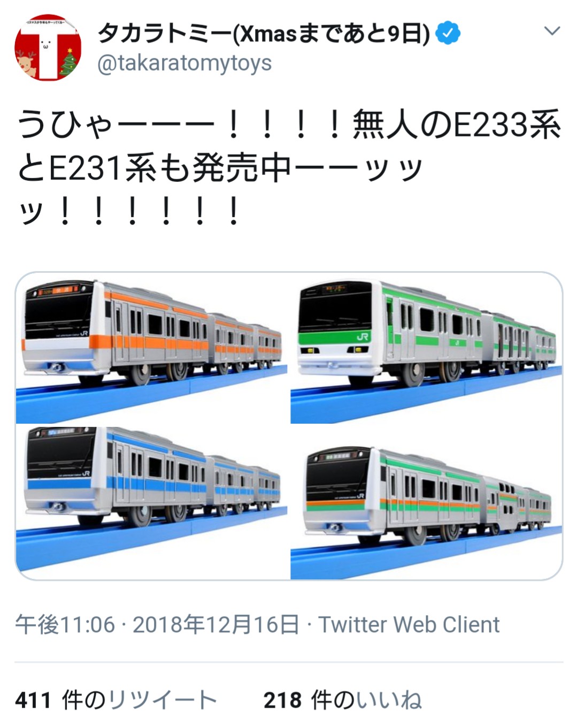Expand the tweet options chevron

point(552,31)
